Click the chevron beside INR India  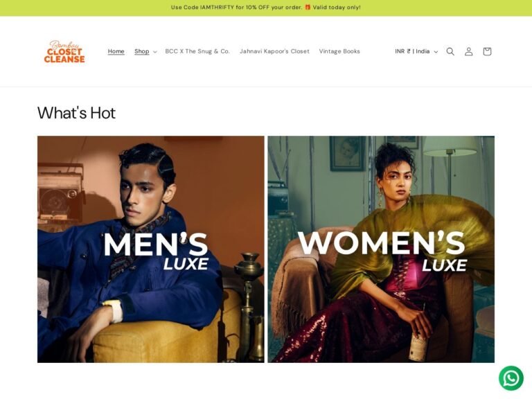coord(436,51)
